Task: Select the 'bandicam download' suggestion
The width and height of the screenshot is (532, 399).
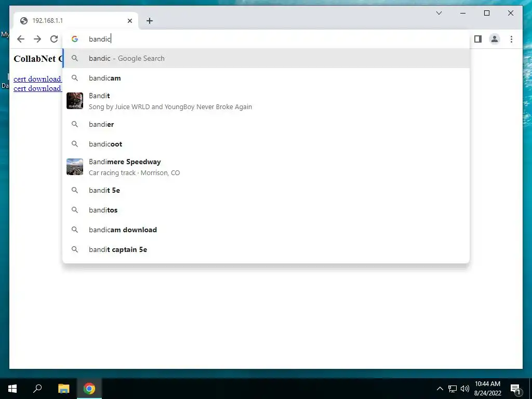Action: [x=266, y=230]
